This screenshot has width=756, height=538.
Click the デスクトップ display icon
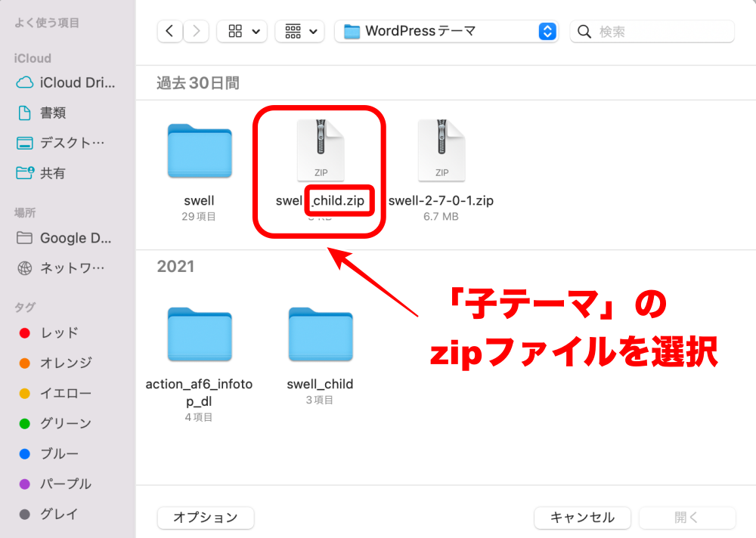point(25,143)
